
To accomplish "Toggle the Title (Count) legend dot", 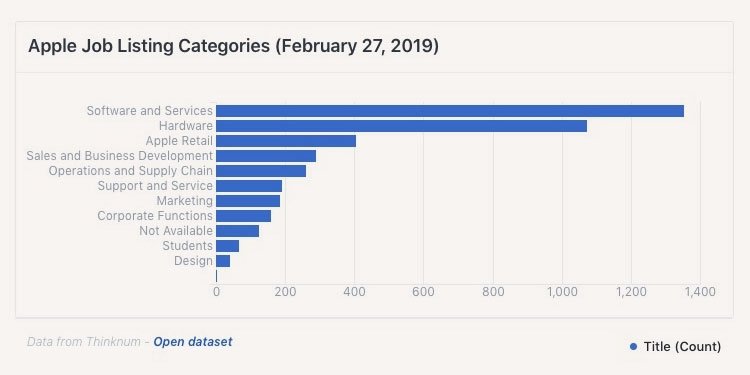I will click(634, 346).
